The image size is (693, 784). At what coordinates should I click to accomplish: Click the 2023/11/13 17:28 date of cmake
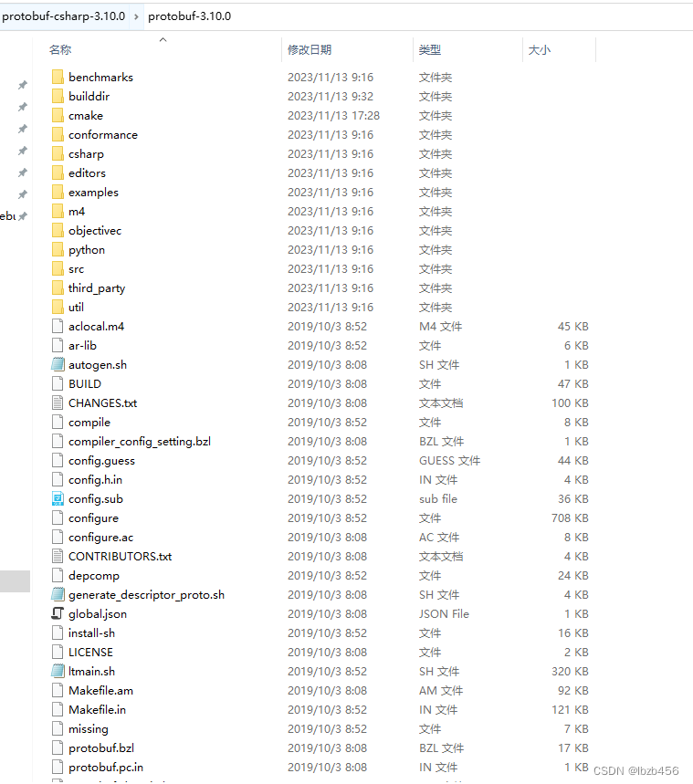334,116
